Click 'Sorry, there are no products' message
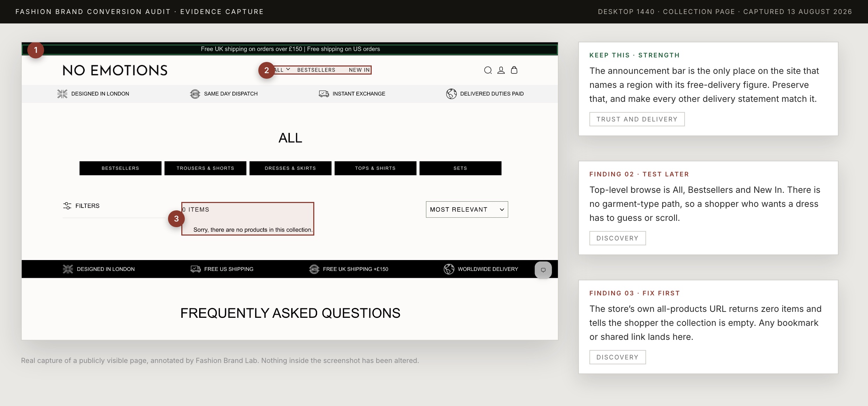This screenshot has width=868, height=406. coord(253,230)
